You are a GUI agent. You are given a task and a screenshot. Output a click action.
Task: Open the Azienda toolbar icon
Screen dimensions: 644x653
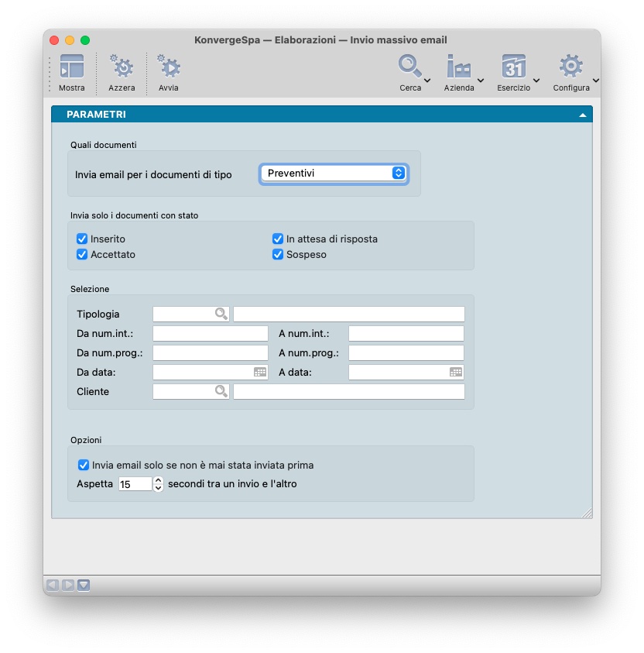tap(459, 68)
